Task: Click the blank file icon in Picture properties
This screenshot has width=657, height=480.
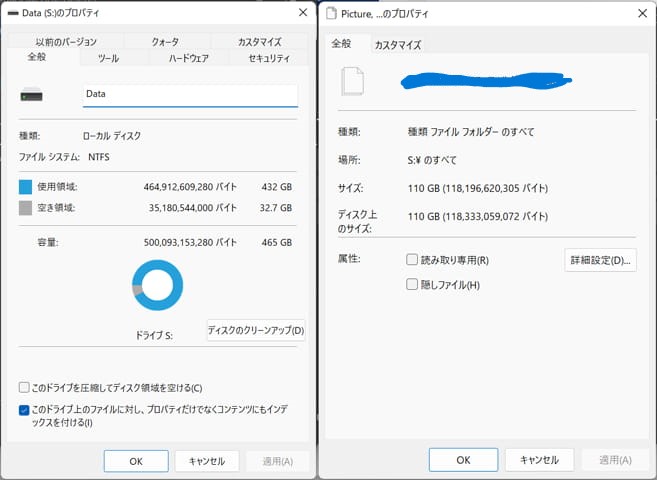Action: pyautogui.click(x=352, y=81)
